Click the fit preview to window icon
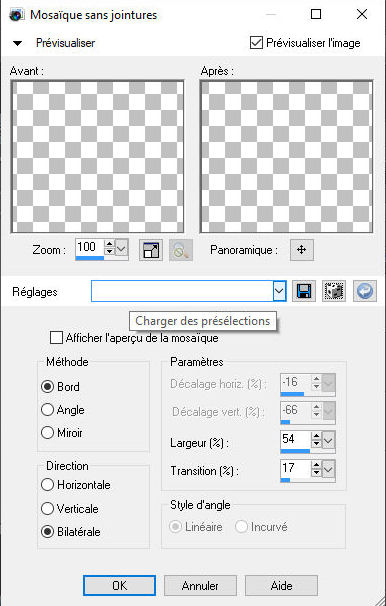This screenshot has height=606, width=386. pyautogui.click(x=151, y=250)
